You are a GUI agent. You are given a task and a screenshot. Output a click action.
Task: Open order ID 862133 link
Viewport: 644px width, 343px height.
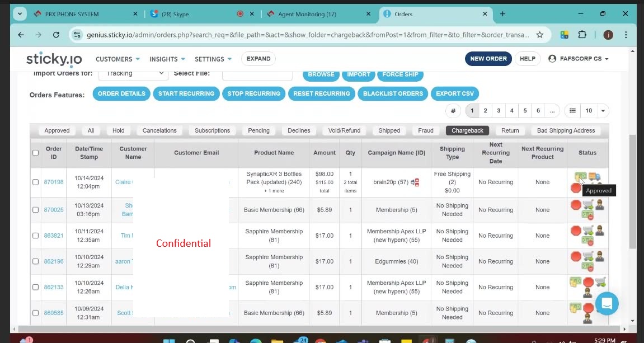tap(54, 287)
